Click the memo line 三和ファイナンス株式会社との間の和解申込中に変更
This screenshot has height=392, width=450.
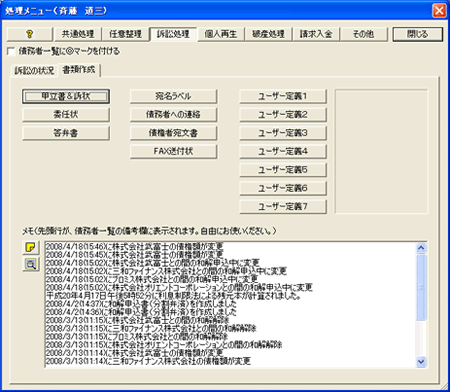(166, 271)
